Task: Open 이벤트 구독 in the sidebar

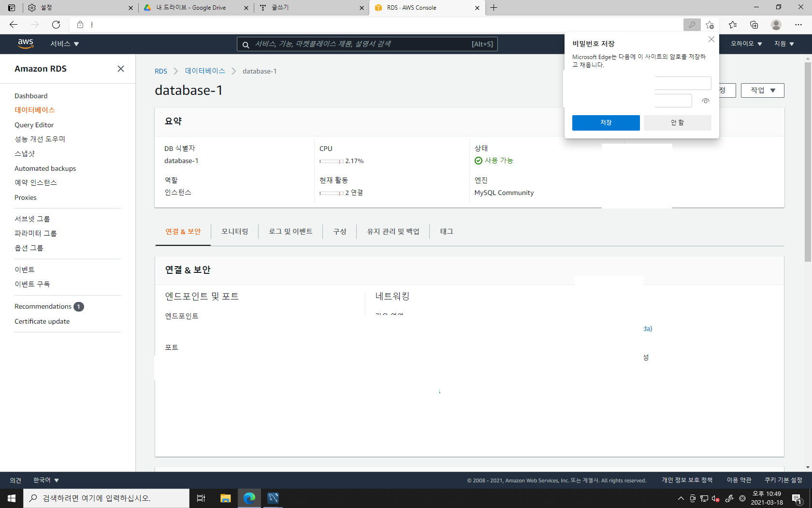Action: [32, 284]
